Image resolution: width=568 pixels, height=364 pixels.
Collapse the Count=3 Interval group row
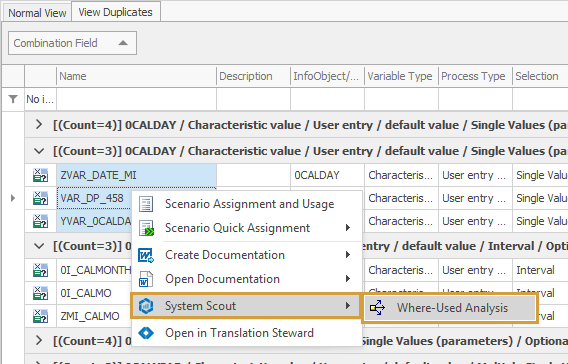(39, 246)
